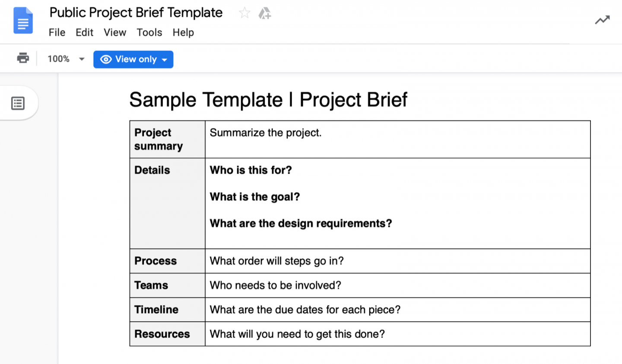Click the View only button label
Image resolution: width=622 pixels, height=364 pixels.
(136, 59)
